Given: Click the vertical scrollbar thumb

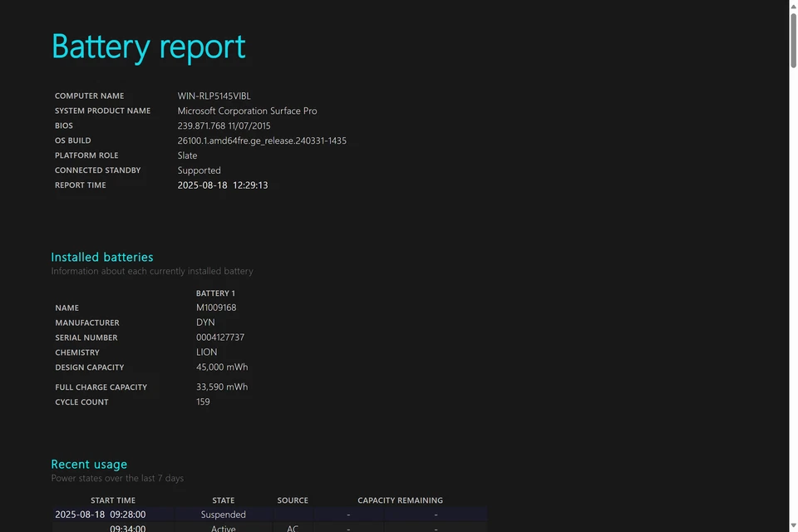Looking at the screenshot, I should pos(793,40).
